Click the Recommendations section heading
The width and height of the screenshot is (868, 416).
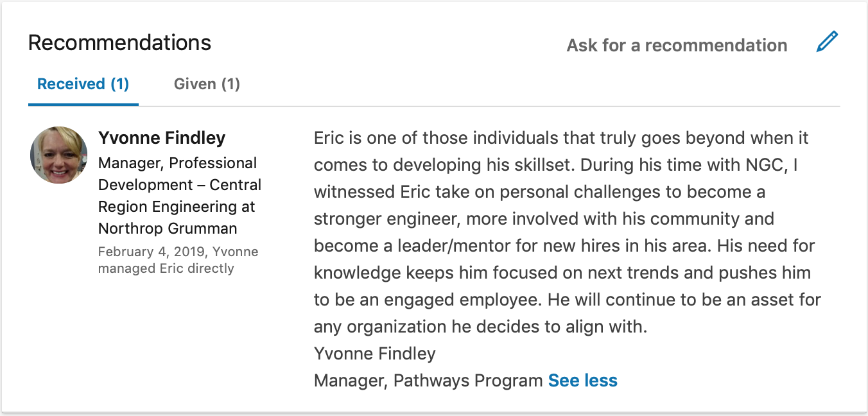click(x=119, y=42)
